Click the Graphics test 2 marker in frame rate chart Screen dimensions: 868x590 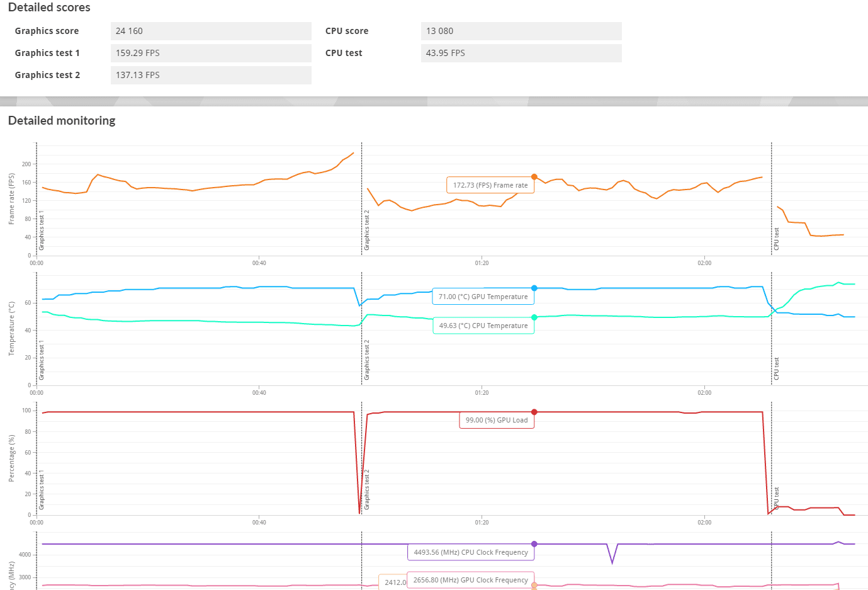pos(367,230)
